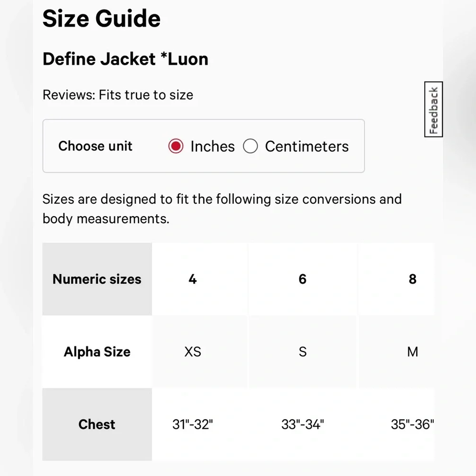Select numeric size 6 column

coord(302,279)
